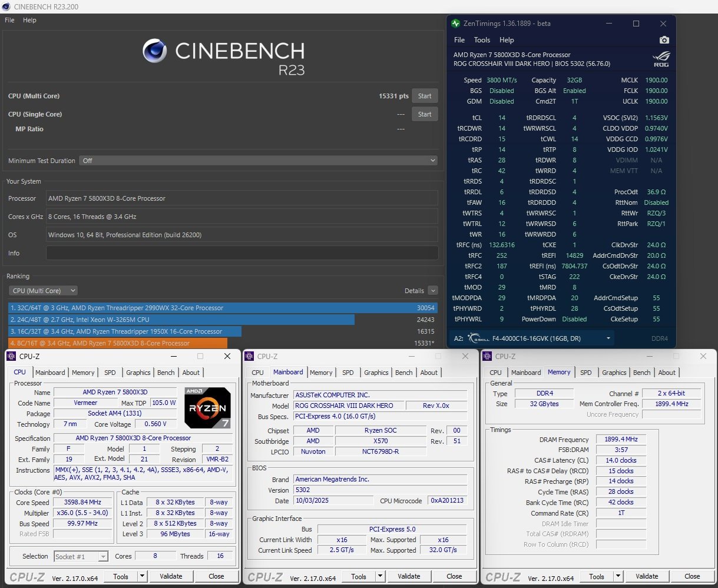Click the Cinebench icon in its title bar
The height and width of the screenshot is (588, 718).
point(6,6)
